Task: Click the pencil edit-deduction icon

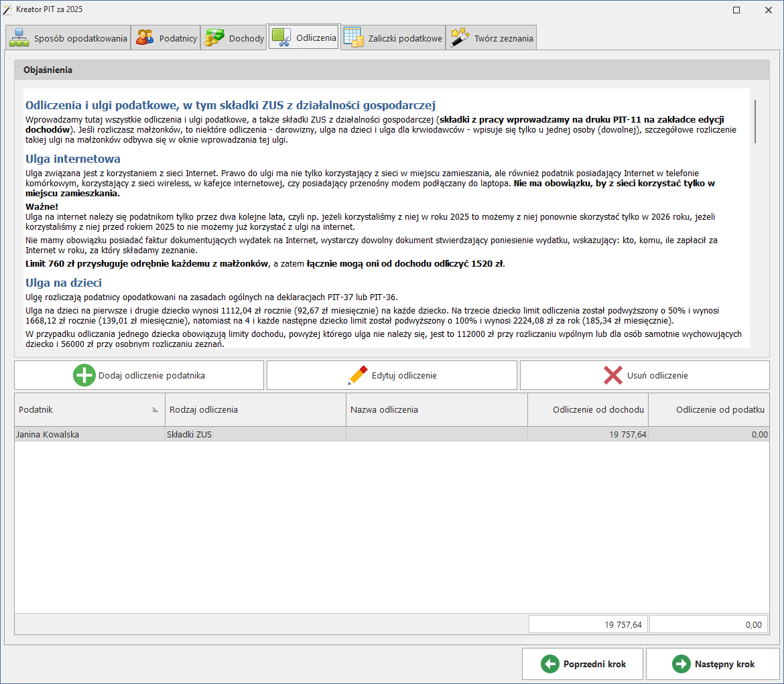Action: tap(358, 375)
